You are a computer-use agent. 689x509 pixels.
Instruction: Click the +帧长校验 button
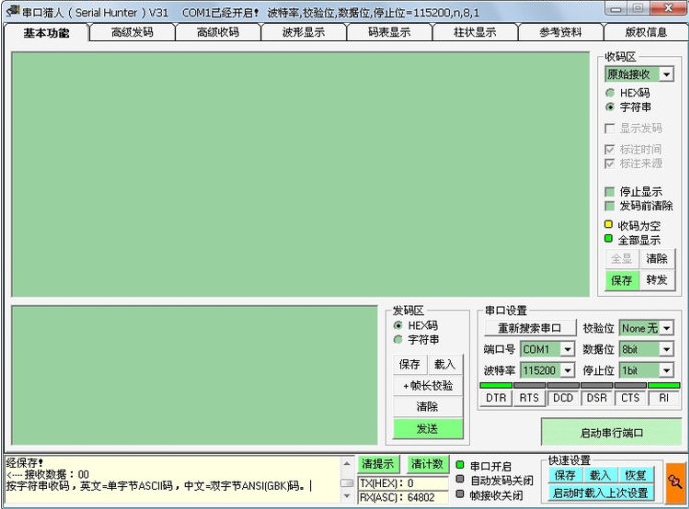click(428, 385)
